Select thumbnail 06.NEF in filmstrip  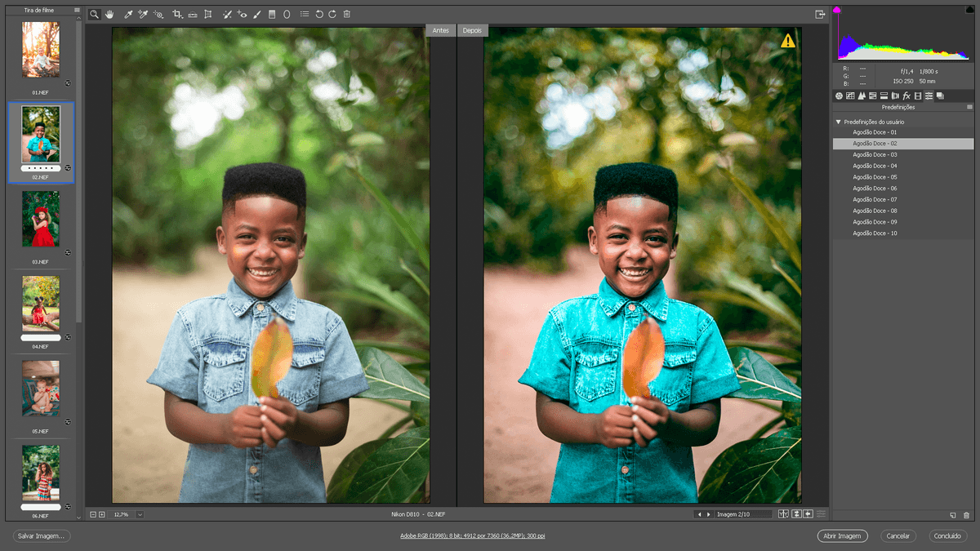(x=40, y=473)
